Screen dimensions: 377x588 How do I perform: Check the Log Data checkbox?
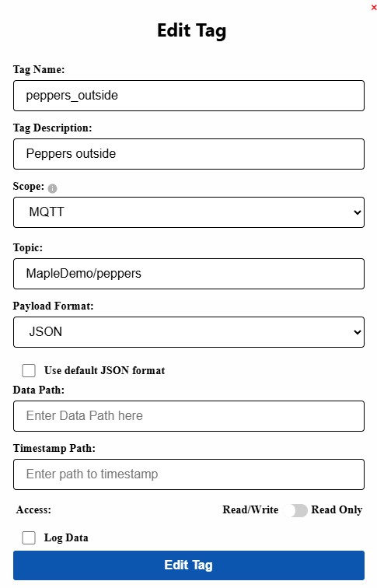(x=29, y=537)
